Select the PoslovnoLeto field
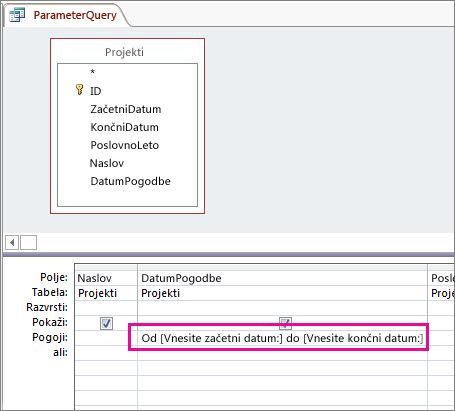Screen dimensions: 455x411 coord(125,145)
